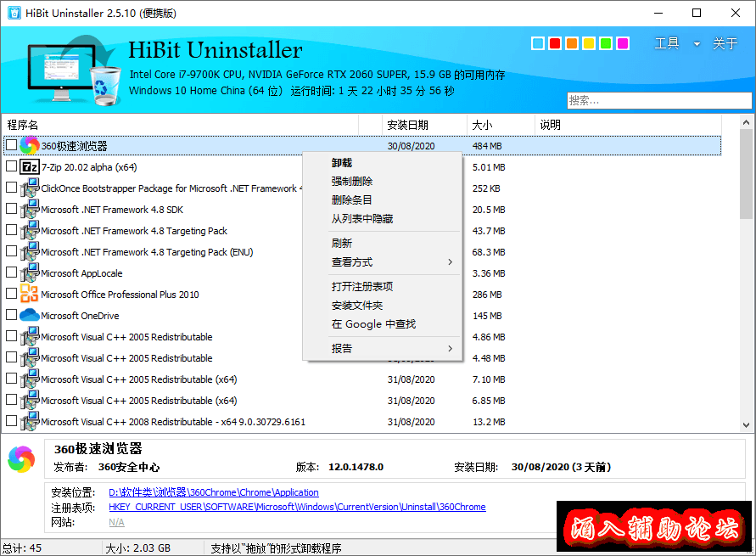Click the icon beside .NET Framework 4.8 Targeting Pack (ENU)
Screen dimensions: 756x556
click(x=30, y=252)
